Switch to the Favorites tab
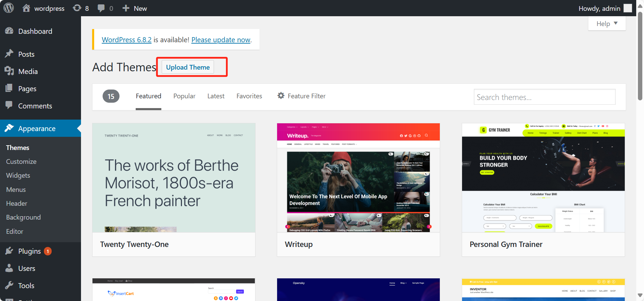The width and height of the screenshot is (644, 301). coord(249,96)
